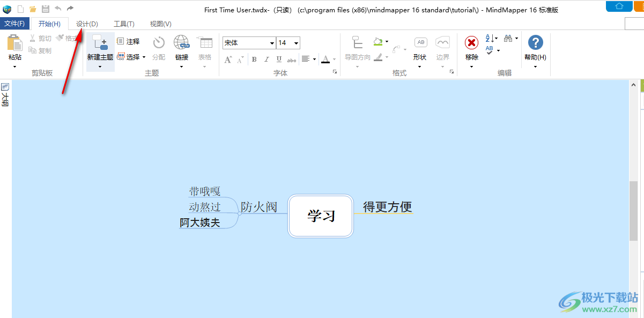Click the Assign (分配) clock icon

coord(159,43)
